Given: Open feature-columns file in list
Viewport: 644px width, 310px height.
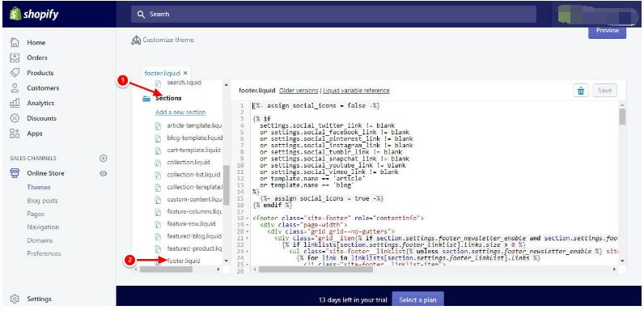Looking at the screenshot, I should (194, 212).
